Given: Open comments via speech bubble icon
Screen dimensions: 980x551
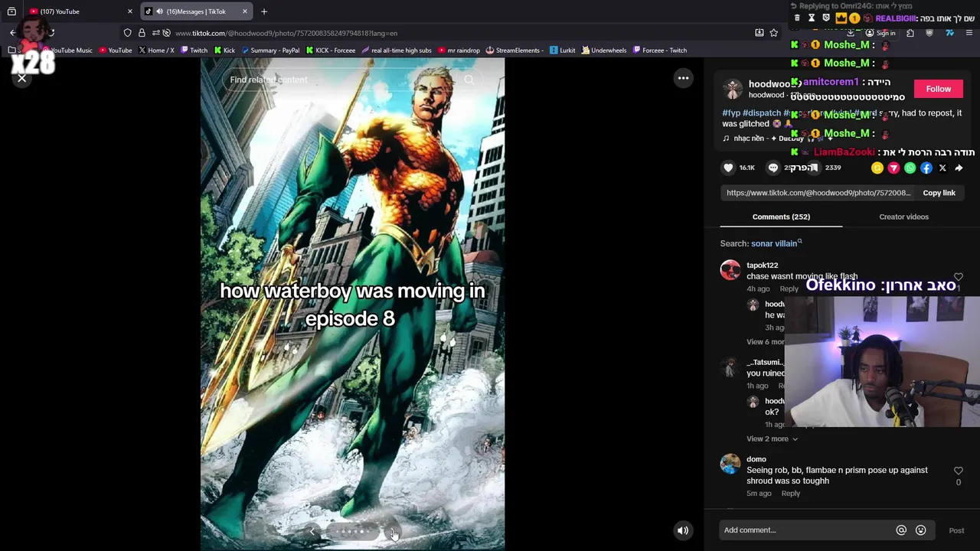Looking at the screenshot, I should (773, 168).
